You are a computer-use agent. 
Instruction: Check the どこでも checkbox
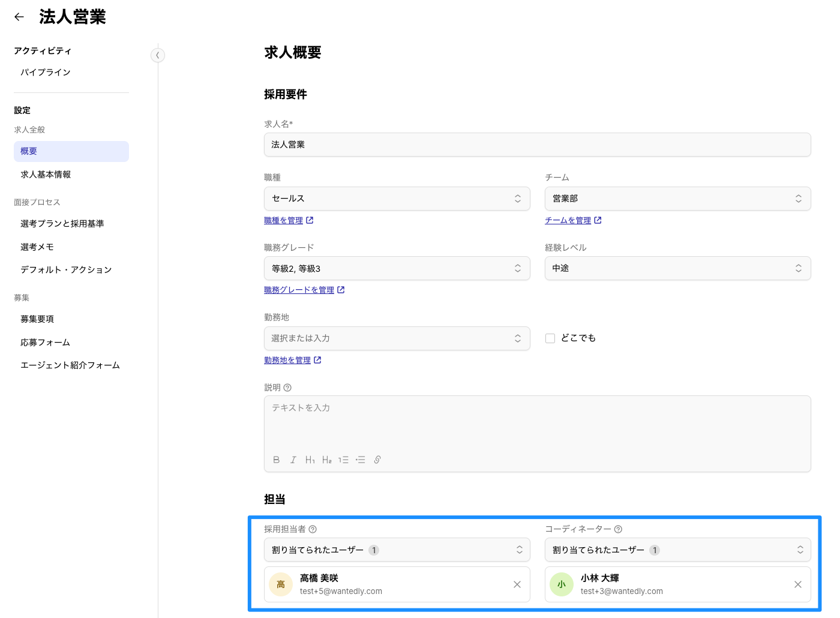pyautogui.click(x=550, y=338)
